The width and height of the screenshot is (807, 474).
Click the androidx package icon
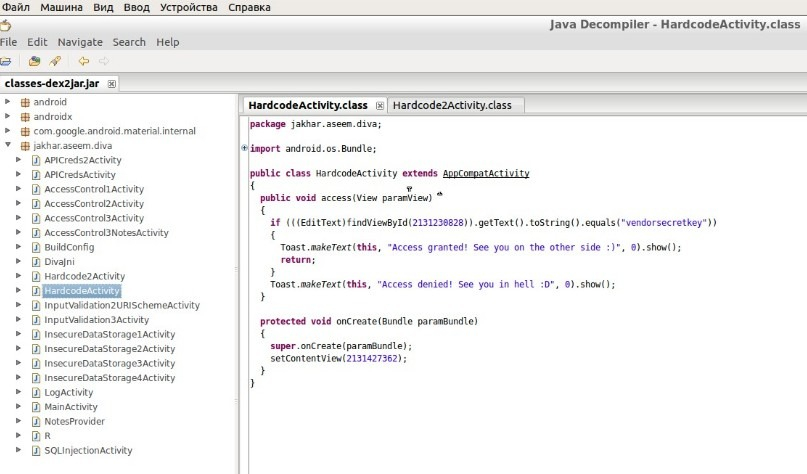point(25,117)
